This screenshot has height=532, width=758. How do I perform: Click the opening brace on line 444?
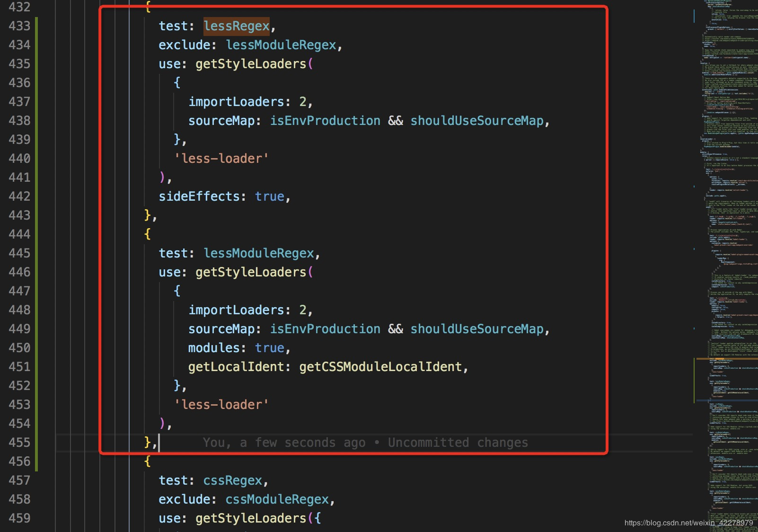pyautogui.click(x=148, y=234)
